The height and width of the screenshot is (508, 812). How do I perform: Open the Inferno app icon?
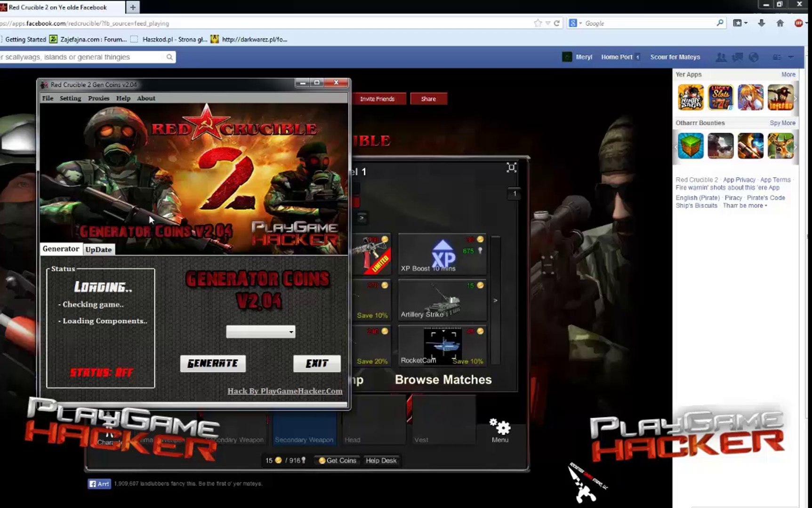pyautogui.click(x=780, y=97)
